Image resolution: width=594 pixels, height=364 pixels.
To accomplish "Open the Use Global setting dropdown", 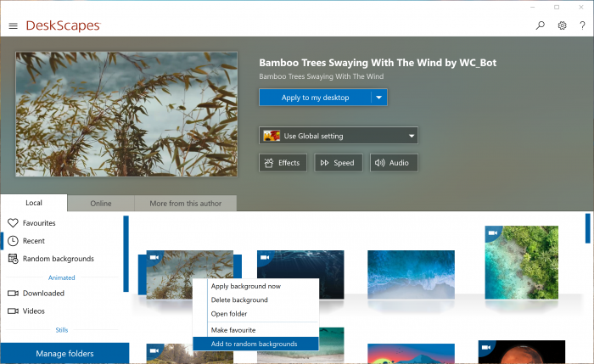I will [x=339, y=136].
